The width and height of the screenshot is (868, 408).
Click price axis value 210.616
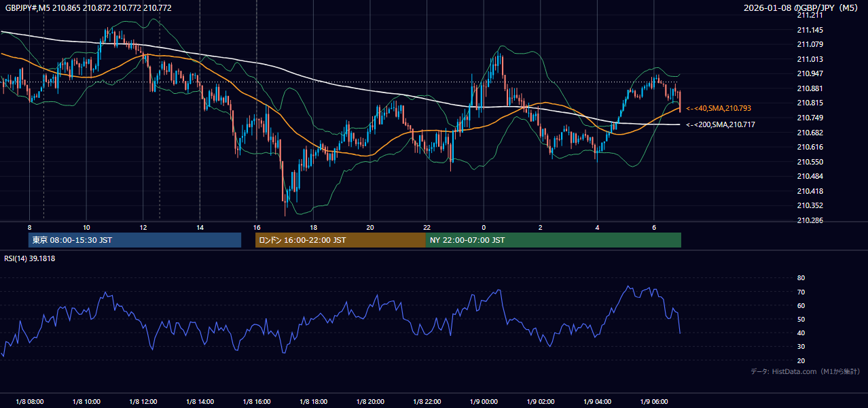click(810, 147)
